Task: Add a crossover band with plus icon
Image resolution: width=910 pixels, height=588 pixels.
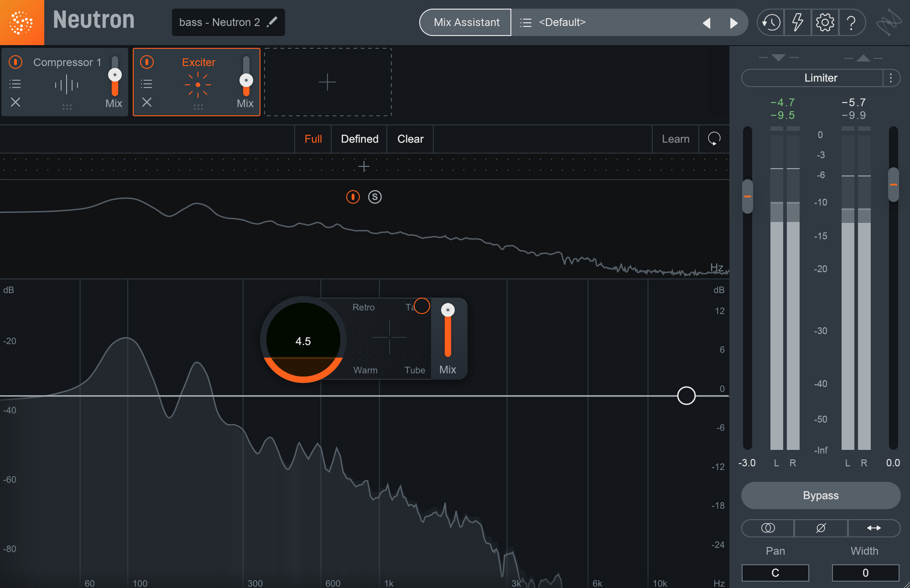Action: 364,166
